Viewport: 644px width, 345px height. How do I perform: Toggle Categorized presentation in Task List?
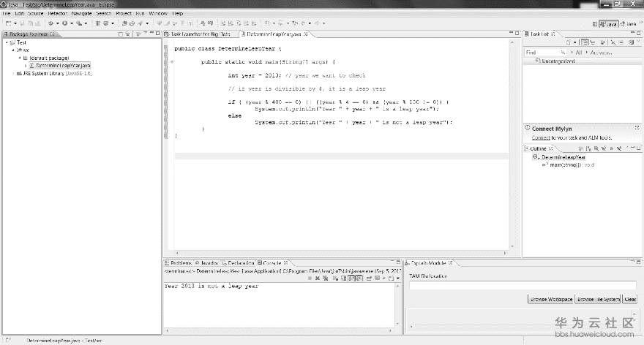[585, 42]
